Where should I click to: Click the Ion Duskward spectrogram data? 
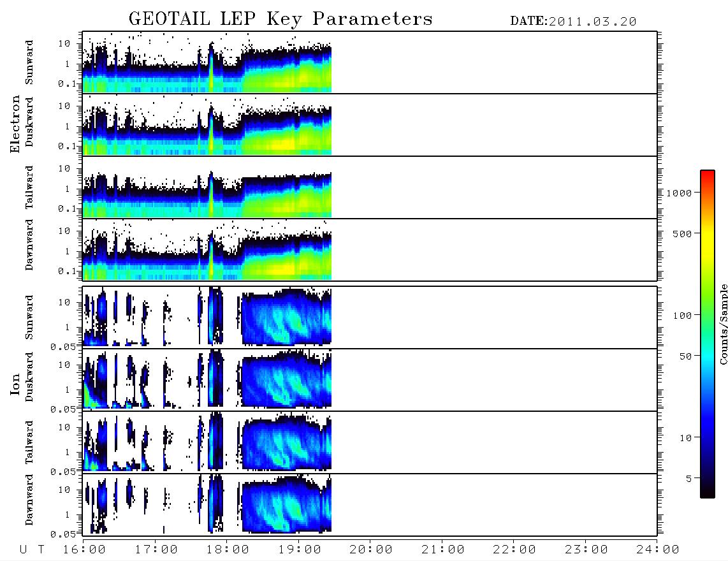(x=207, y=379)
